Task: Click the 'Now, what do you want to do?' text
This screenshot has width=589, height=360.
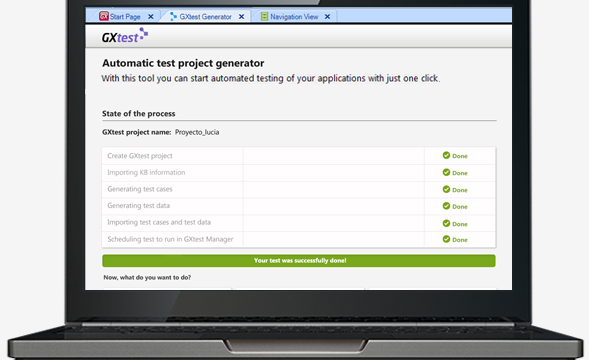Action: (147, 277)
